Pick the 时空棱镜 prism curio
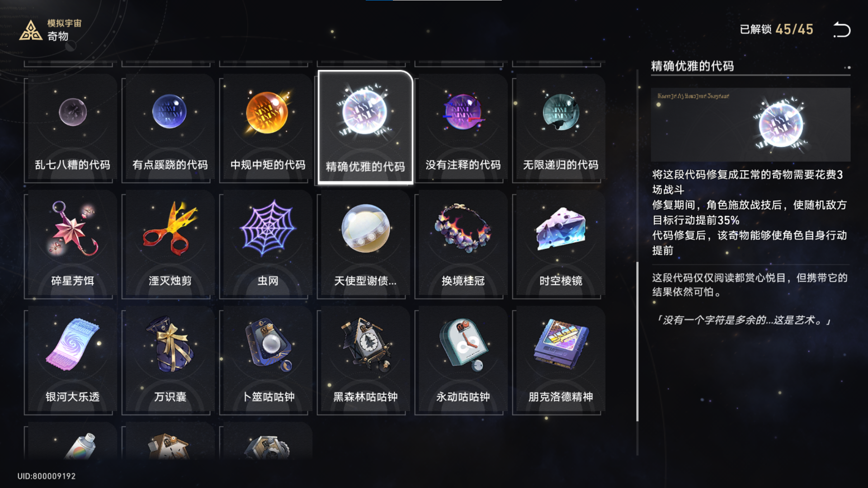This screenshot has height=488, width=868. click(561, 244)
